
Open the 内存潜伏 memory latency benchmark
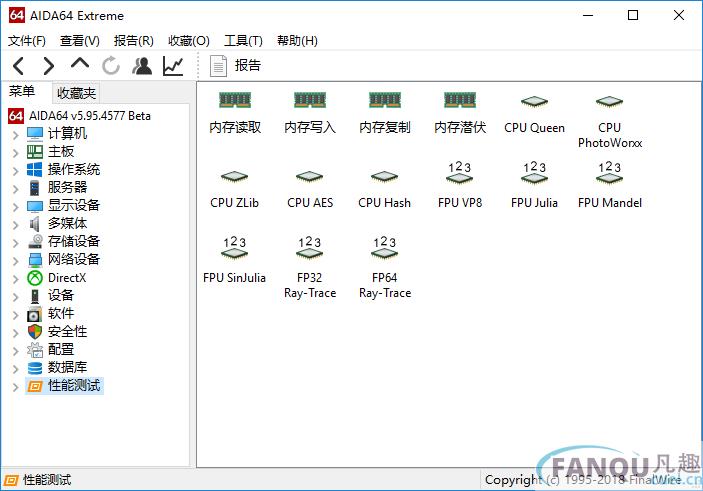(x=460, y=112)
